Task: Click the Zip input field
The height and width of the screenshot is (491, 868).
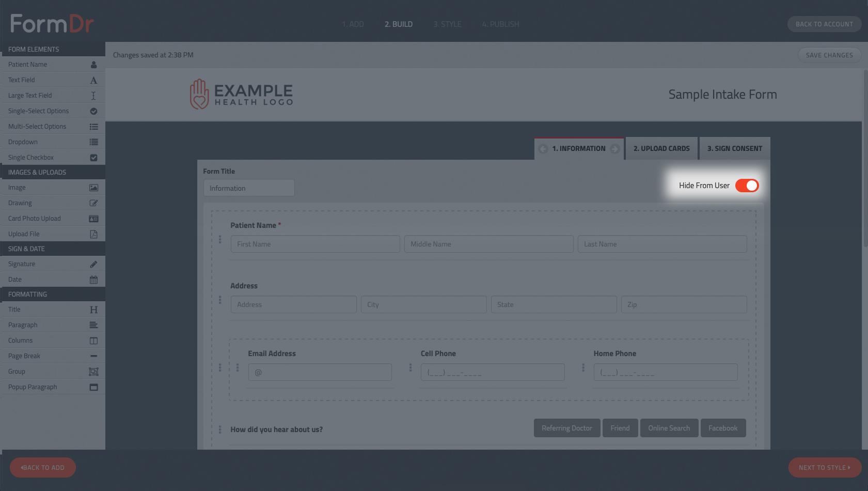Action: pyautogui.click(x=684, y=304)
